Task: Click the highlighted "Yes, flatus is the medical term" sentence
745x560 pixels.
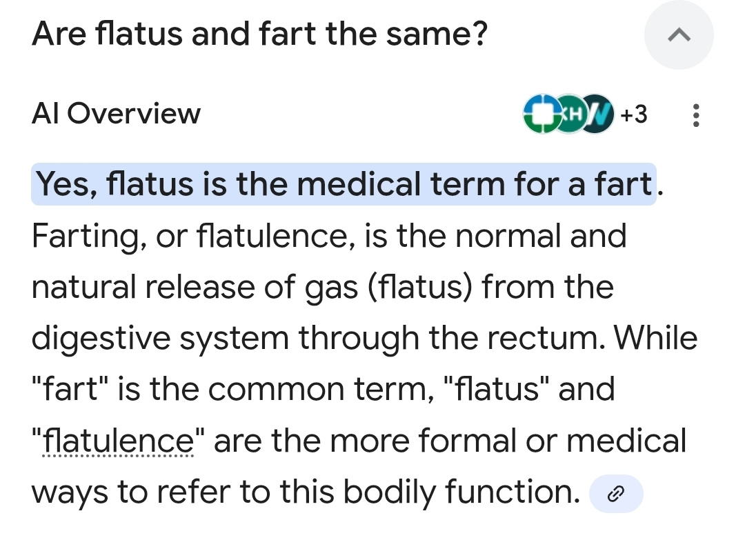Action: (343, 185)
